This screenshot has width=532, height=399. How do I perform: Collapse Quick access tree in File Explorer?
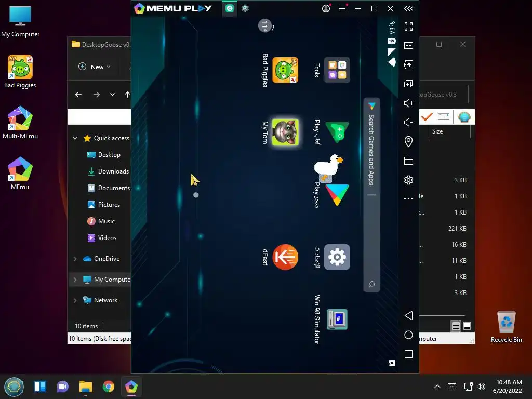[x=75, y=138]
